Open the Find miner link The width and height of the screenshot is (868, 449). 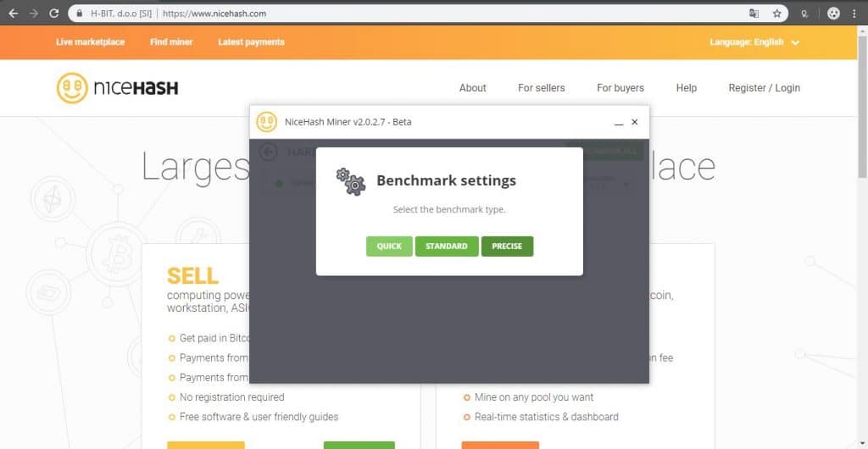click(x=171, y=42)
